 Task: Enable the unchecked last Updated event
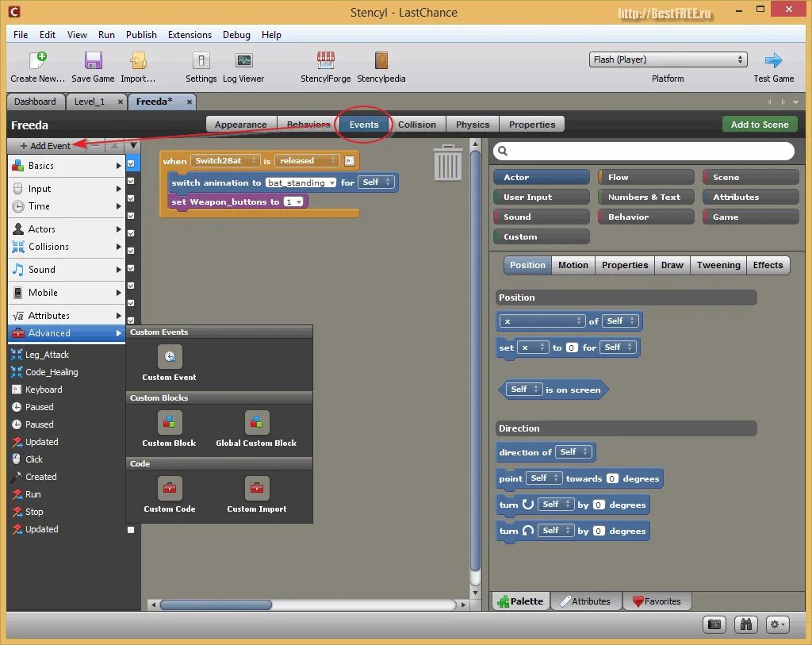(x=131, y=530)
